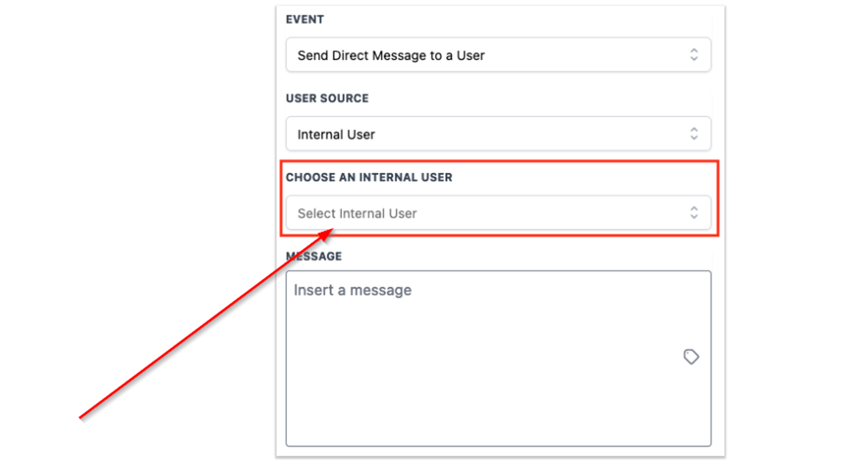Click the red highlight box's top border

(x=499, y=162)
